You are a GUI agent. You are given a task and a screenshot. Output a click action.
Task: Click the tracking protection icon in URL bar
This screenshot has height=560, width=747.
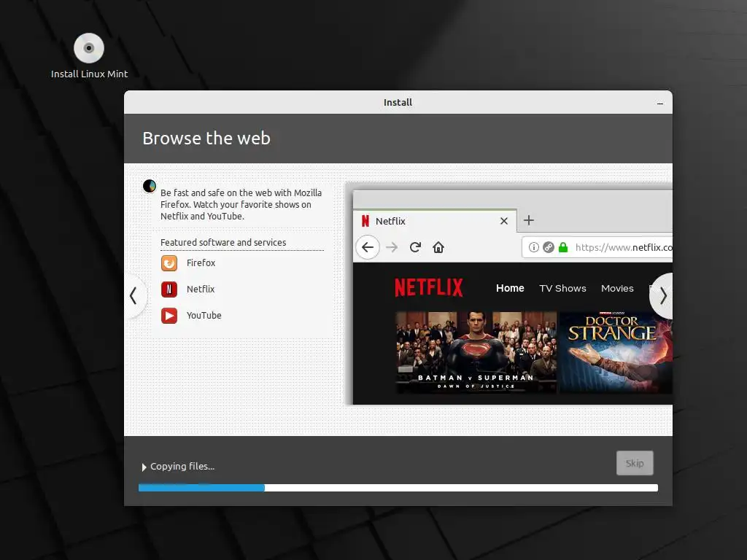(549, 247)
